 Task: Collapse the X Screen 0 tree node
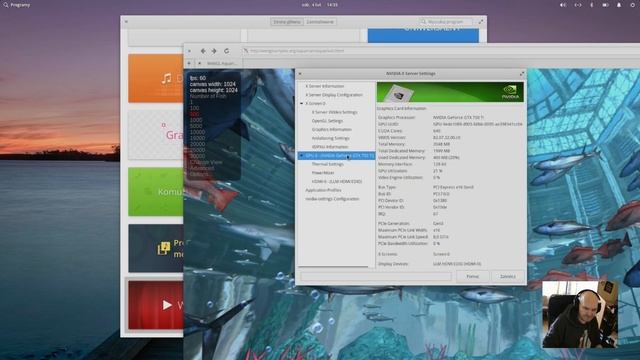[x=301, y=103]
